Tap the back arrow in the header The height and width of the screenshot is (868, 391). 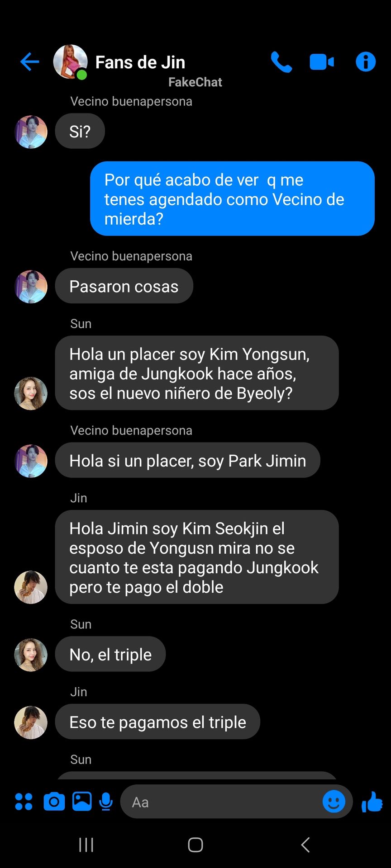tap(30, 62)
